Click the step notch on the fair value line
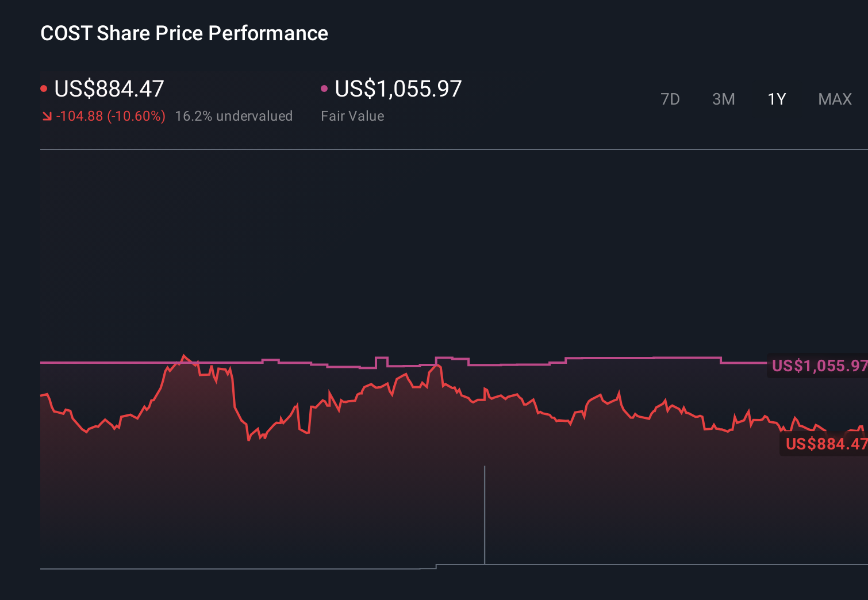 pos(381,359)
